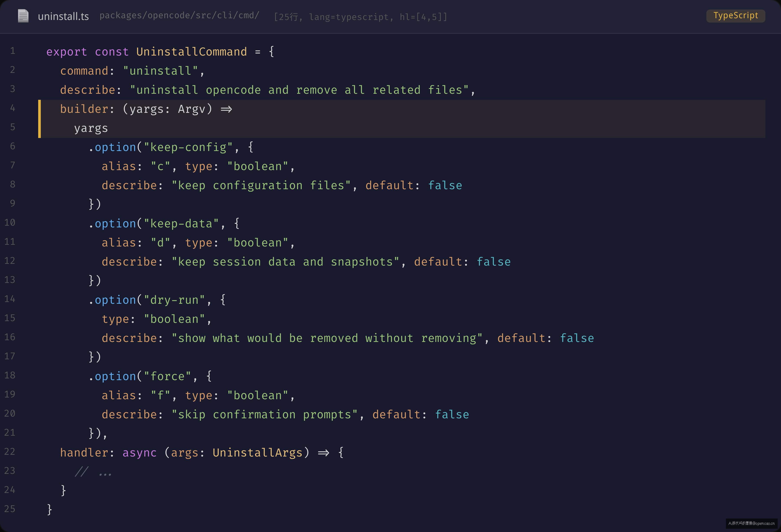Image resolution: width=781 pixels, height=532 pixels.
Task: Click the UninstallArgs type
Action: [x=258, y=453]
